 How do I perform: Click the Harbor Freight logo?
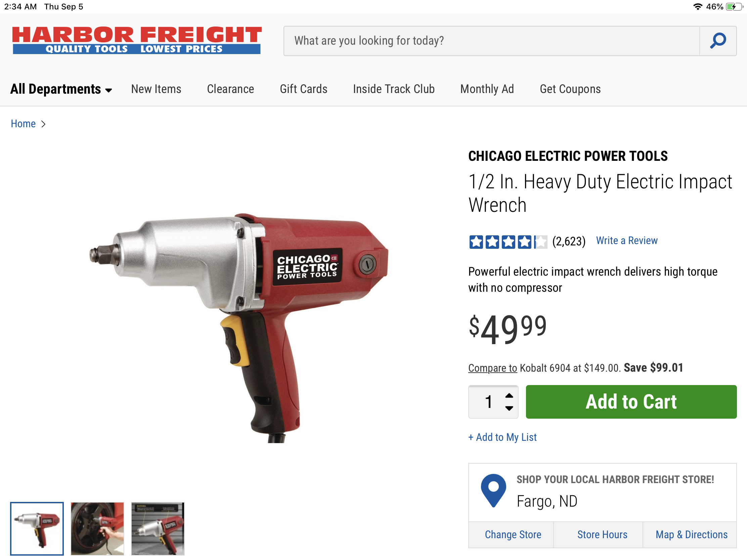[136, 40]
